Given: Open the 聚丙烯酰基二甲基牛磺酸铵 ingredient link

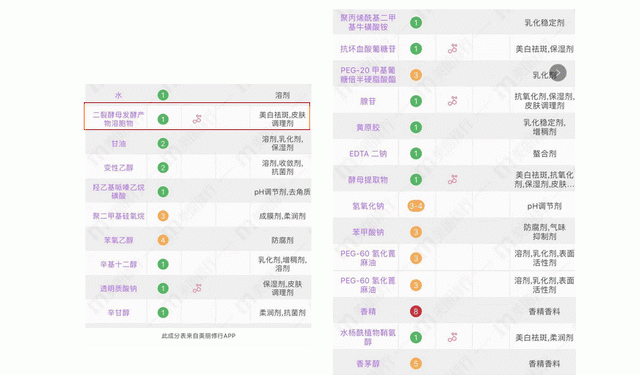Looking at the screenshot, I should [368, 22].
